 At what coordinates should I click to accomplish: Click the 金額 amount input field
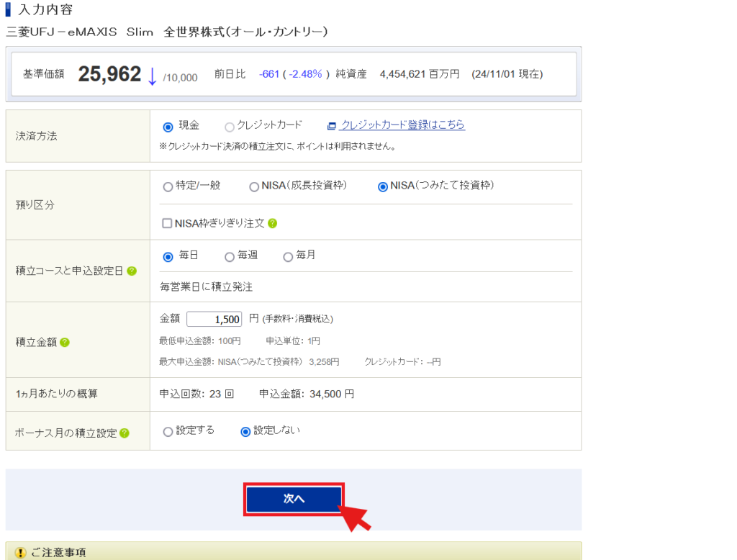(x=214, y=319)
